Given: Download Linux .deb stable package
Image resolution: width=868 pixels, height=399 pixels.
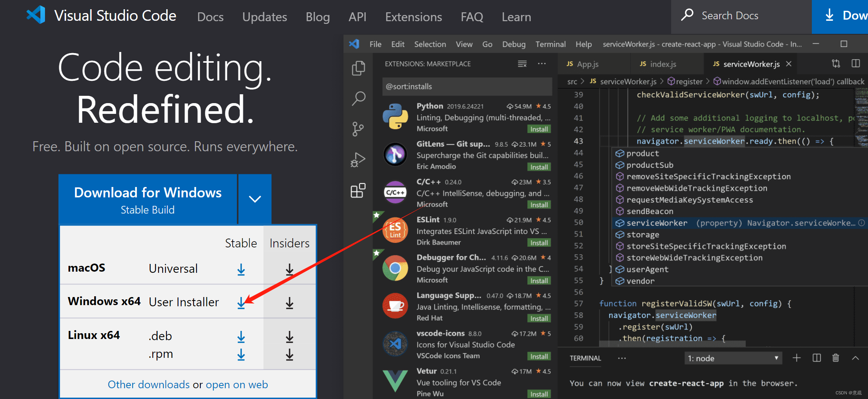Looking at the screenshot, I should [x=241, y=337].
